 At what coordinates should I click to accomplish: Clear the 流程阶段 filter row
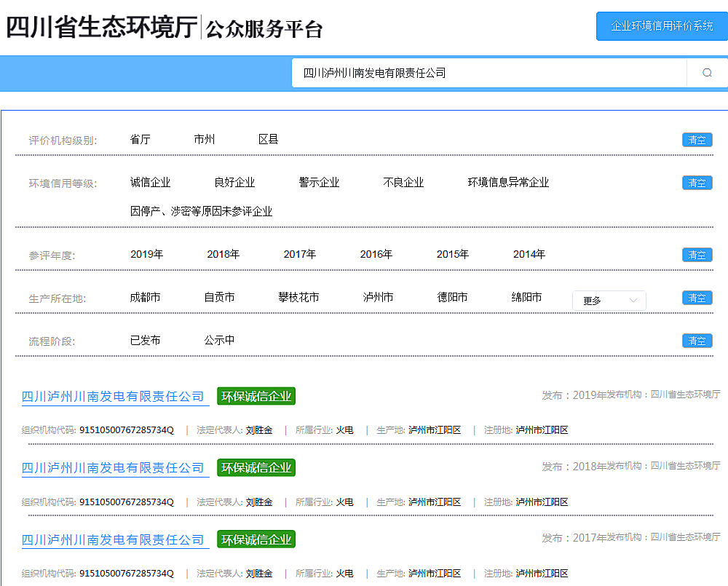[x=697, y=341]
